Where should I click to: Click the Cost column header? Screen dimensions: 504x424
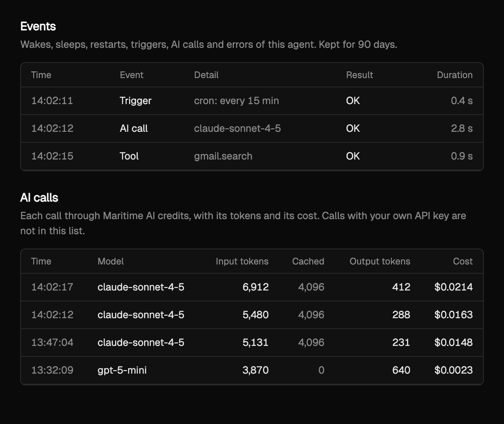pyautogui.click(x=463, y=262)
